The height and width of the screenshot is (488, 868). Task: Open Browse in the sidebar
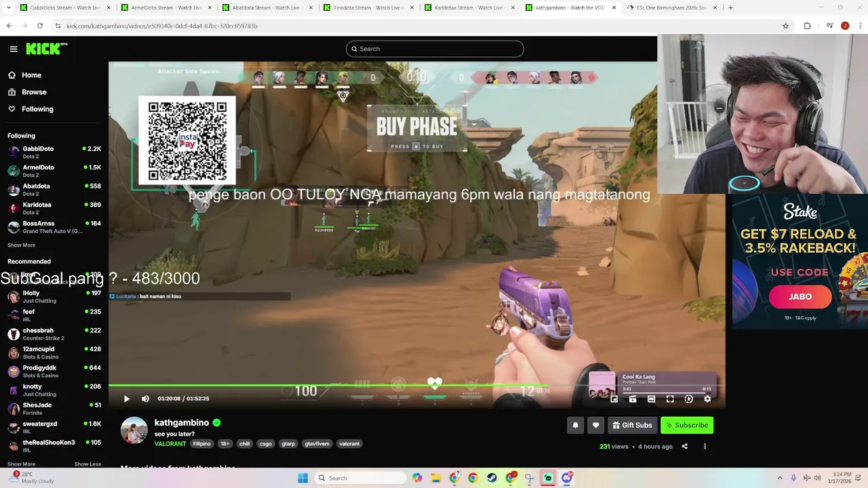coord(34,92)
